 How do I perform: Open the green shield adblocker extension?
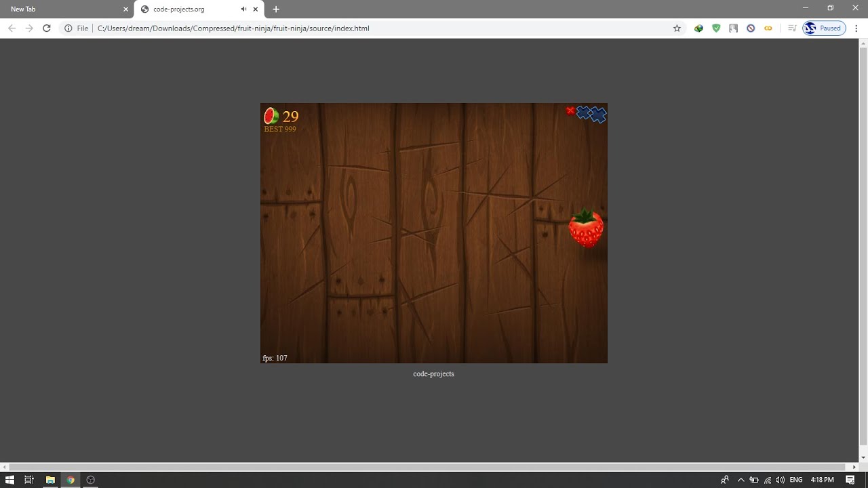pyautogui.click(x=716, y=28)
